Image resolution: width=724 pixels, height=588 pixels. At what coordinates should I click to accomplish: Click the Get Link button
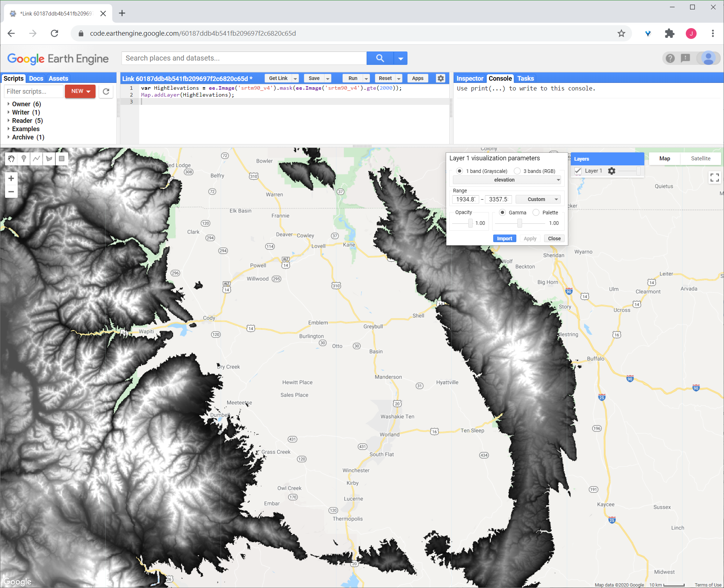click(x=278, y=79)
